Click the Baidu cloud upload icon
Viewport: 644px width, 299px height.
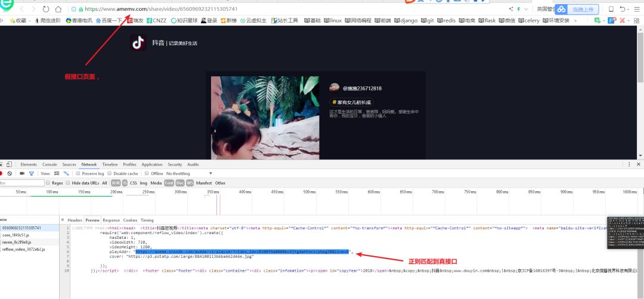562,9
